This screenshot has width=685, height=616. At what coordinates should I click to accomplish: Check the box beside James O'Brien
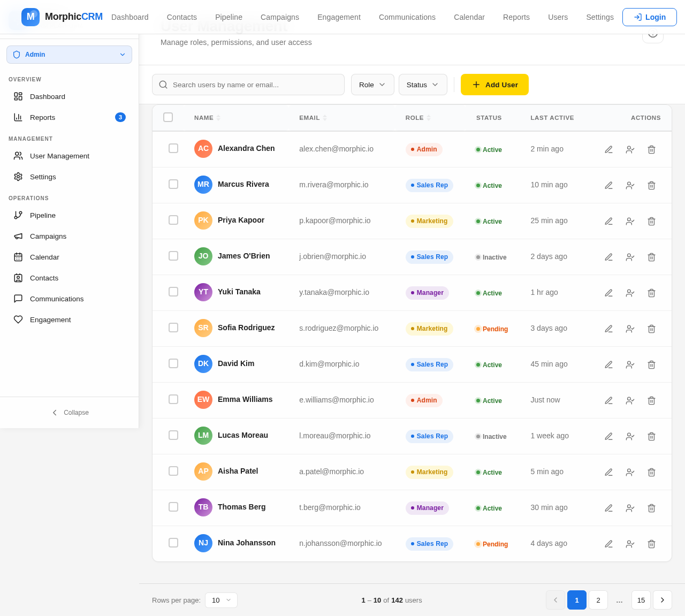(x=173, y=256)
